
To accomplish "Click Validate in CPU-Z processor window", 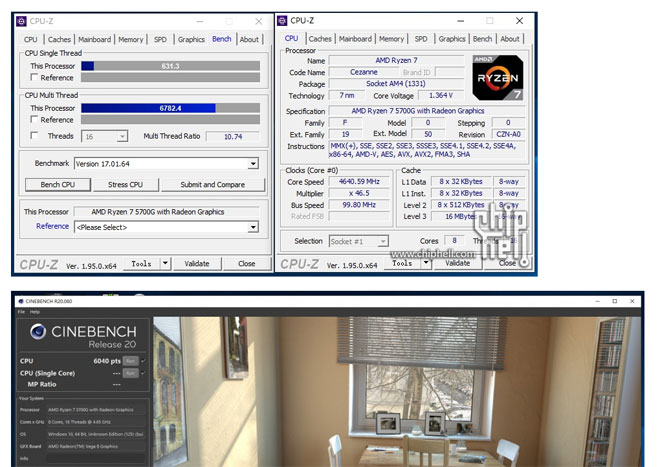I will click(458, 263).
